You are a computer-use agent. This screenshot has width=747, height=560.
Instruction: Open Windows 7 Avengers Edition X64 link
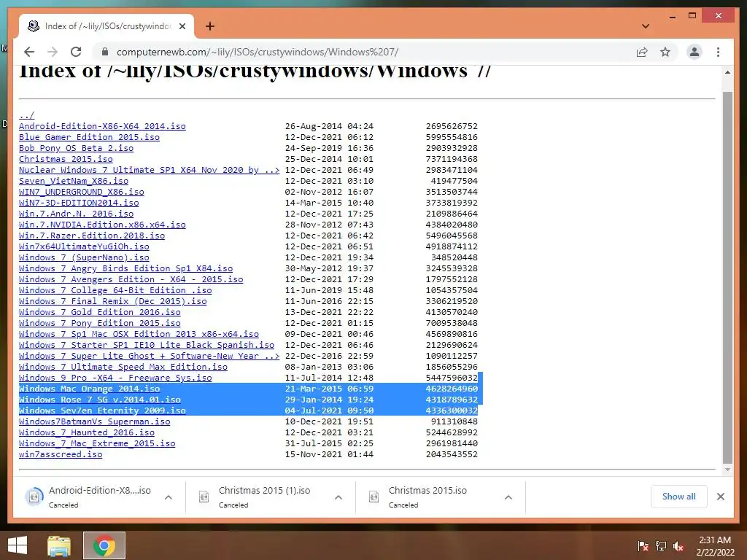point(131,279)
